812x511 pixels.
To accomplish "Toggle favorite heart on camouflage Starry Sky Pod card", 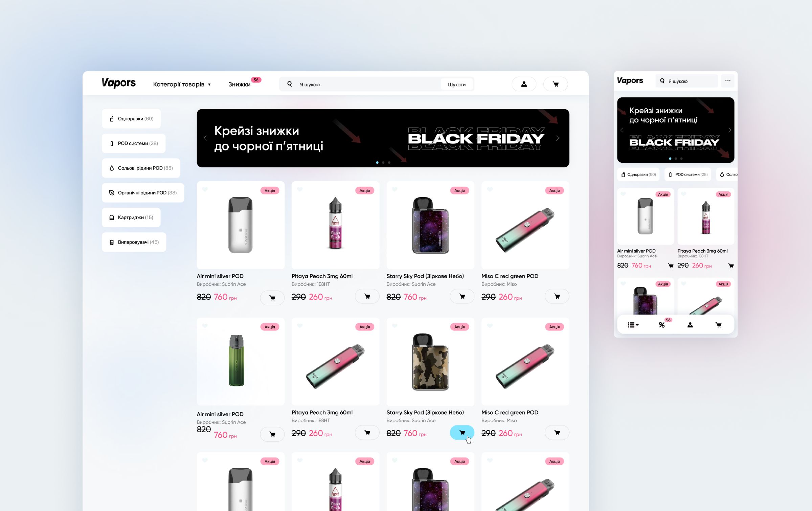I will click(x=394, y=326).
